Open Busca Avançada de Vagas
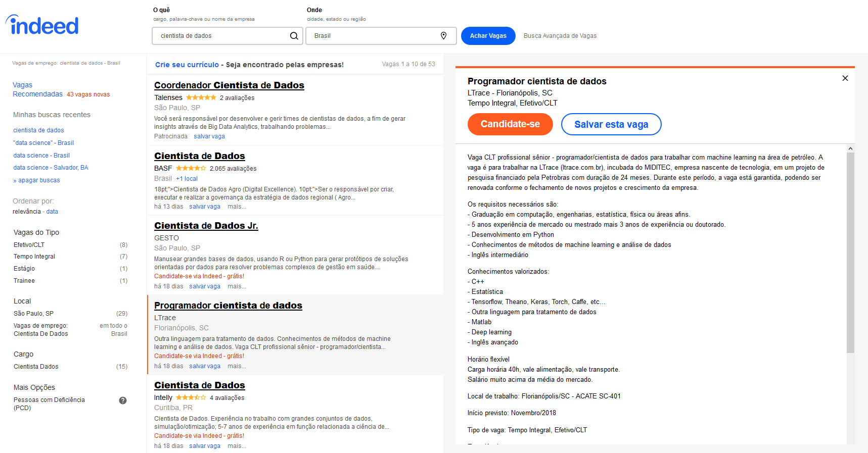Screen dimensions: 868x453 tap(560, 36)
